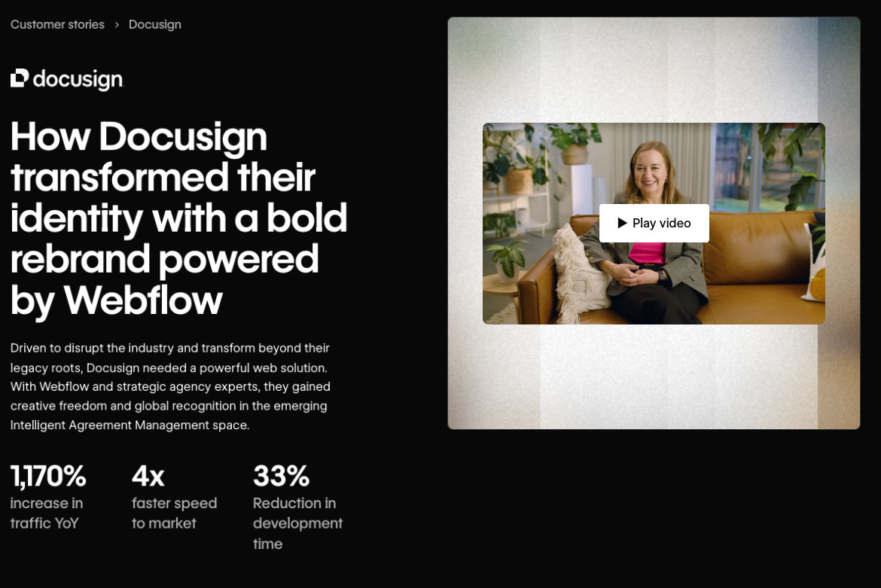Click the play triangle icon

coord(622,223)
